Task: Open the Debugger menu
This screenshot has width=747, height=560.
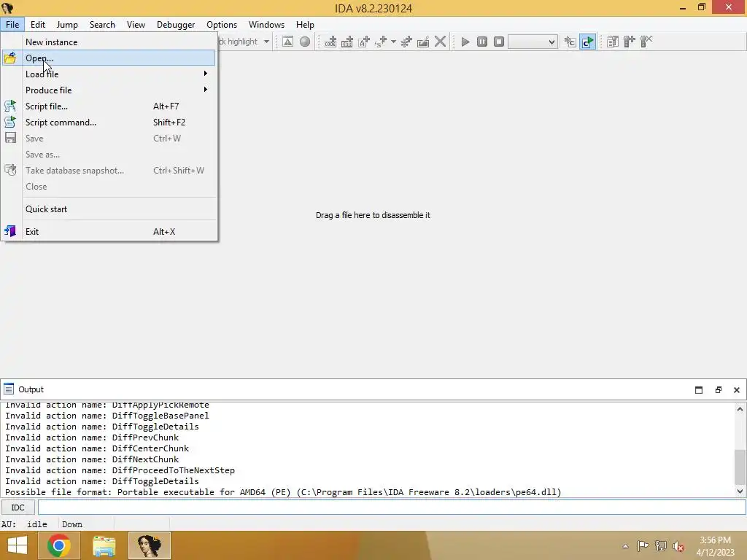Action: pos(176,25)
